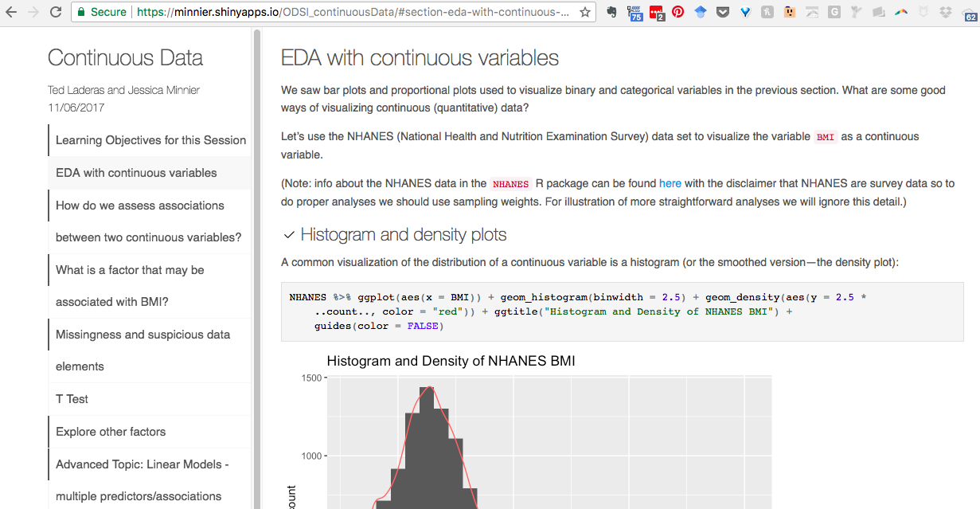The height and width of the screenshot is (509, 980).
Task: Click the green Secure padlock icon
Action: click(80, 12)
